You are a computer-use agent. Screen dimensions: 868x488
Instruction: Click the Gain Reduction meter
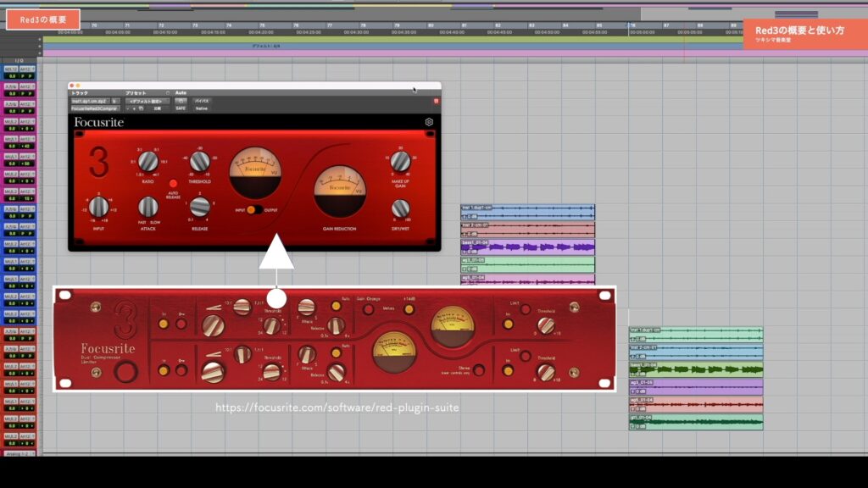pyautogui.click(x=340, y=191)
